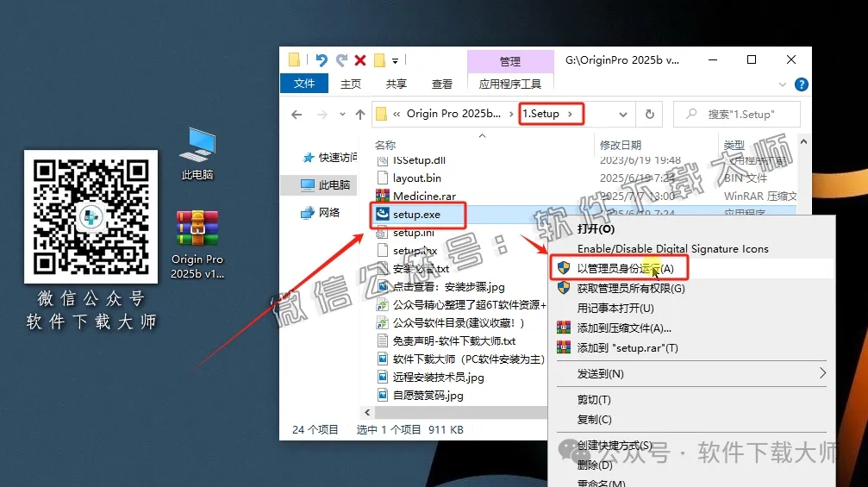Open the quick access toolbar customize arrow
Viewport: 868px width, 487px height.
point(396,60)
